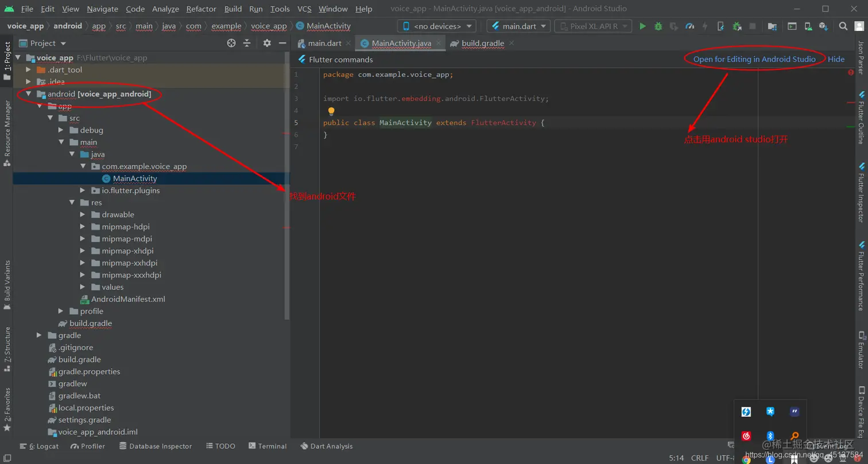Viewport: 868px width, 464px height.
Task: Hide the Project panel with minus icon
Action: (282, 43)
